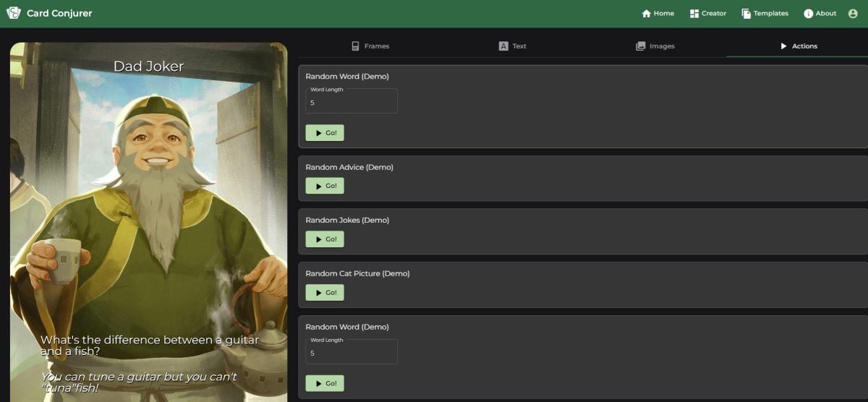Run the Random Cat Picture Go! button
The image size is (868, 402).
[325, 293]
